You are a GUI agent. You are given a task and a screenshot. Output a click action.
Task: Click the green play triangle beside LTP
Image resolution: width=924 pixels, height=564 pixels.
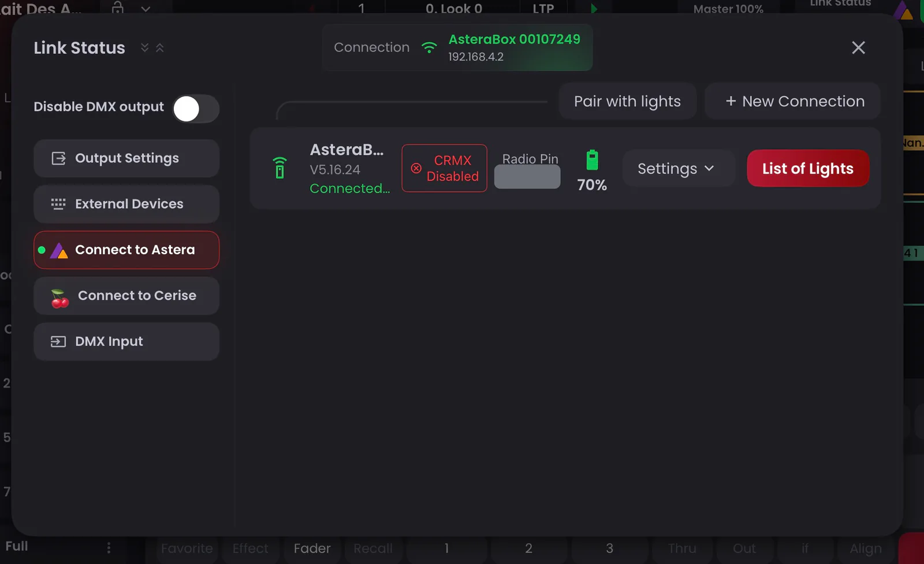(594, 9)
